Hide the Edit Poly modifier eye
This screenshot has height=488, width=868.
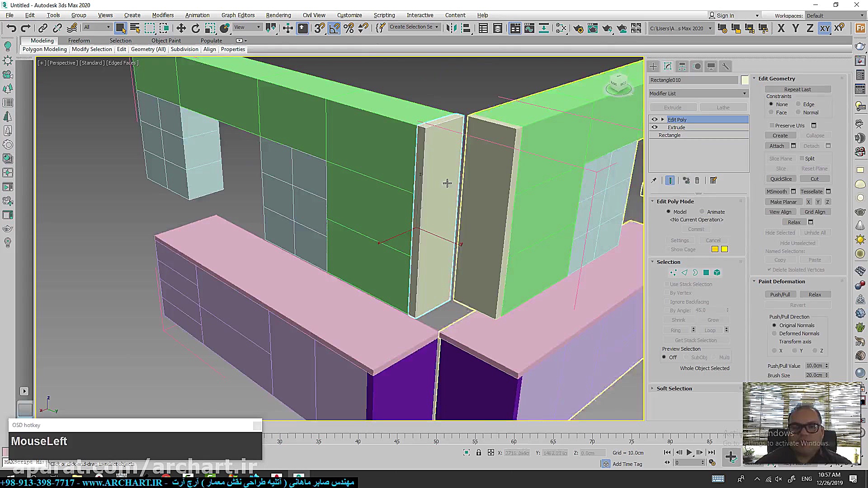pyautogui.click(x=654, y=120)
